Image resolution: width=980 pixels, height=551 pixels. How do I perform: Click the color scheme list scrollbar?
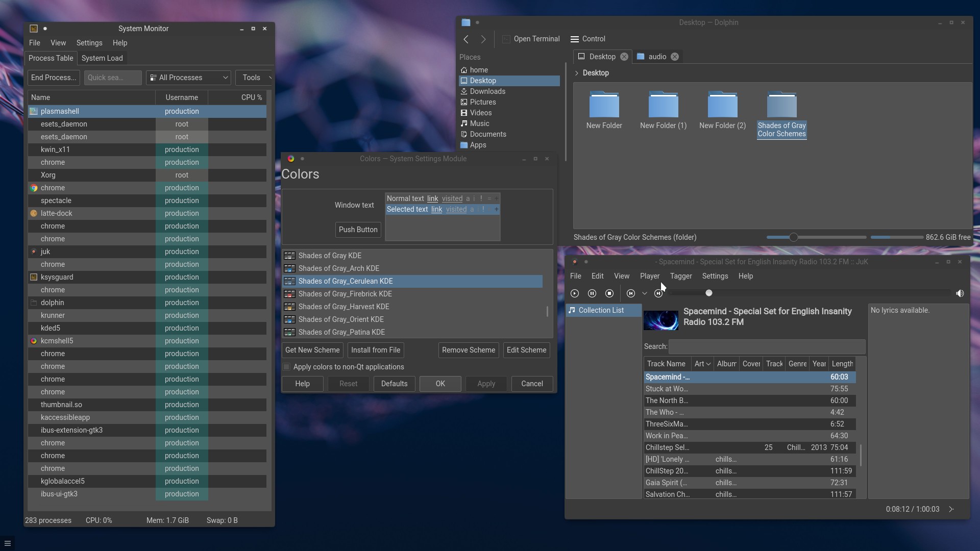[x=548, y=311]
